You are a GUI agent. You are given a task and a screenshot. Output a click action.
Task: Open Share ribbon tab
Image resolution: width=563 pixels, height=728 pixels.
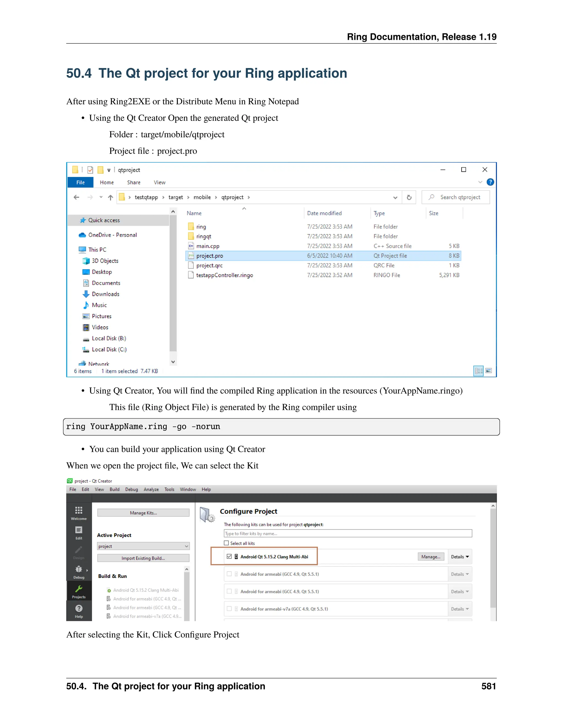click(134, 182)
